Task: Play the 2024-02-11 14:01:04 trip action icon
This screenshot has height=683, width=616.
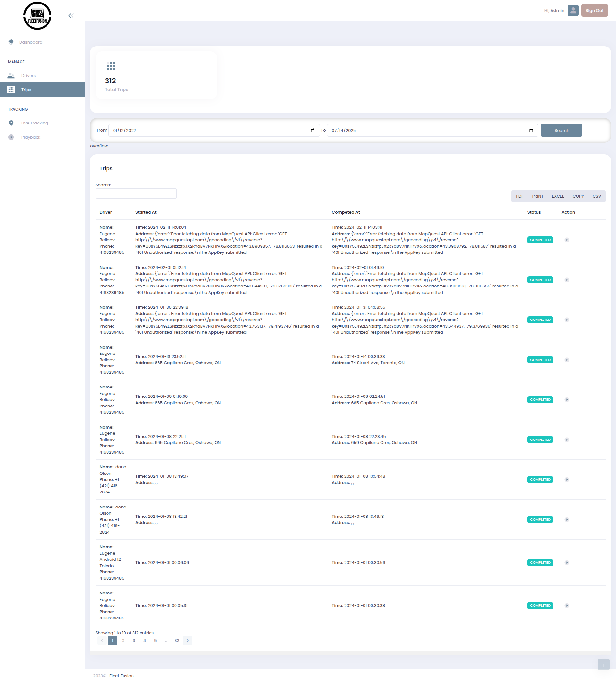Action: (x=567, y=240)
